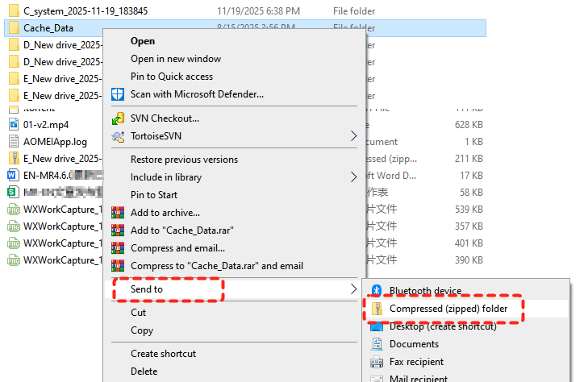588x382 pixels.
Task: Click the TortoiseSVN turtle icon
Action: pyautogui.click(x=118, y=136)
